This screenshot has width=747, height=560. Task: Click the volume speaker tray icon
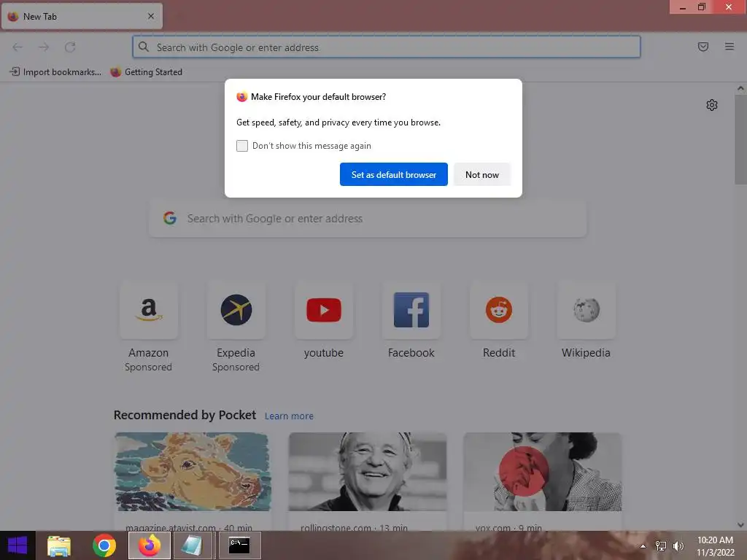(x=678, y=546)
